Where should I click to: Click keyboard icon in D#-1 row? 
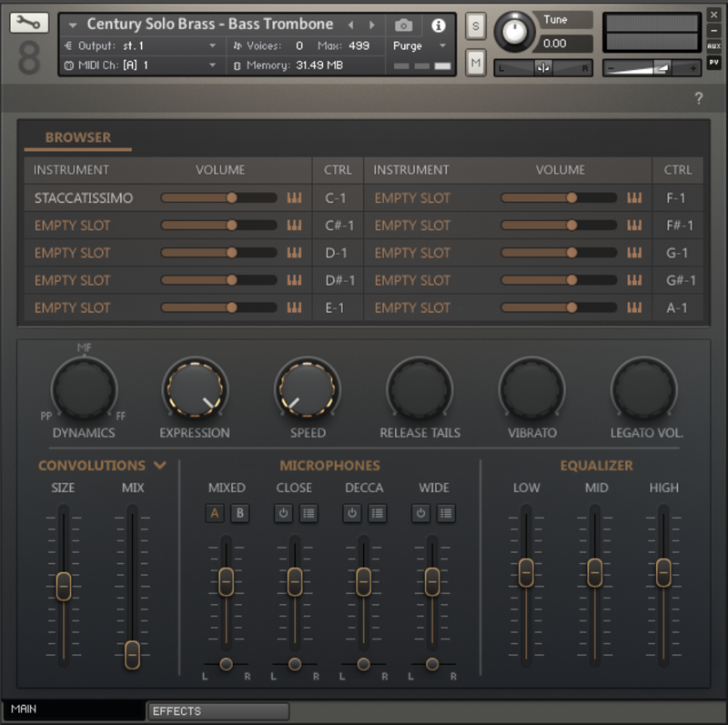[x=294, y=280]
